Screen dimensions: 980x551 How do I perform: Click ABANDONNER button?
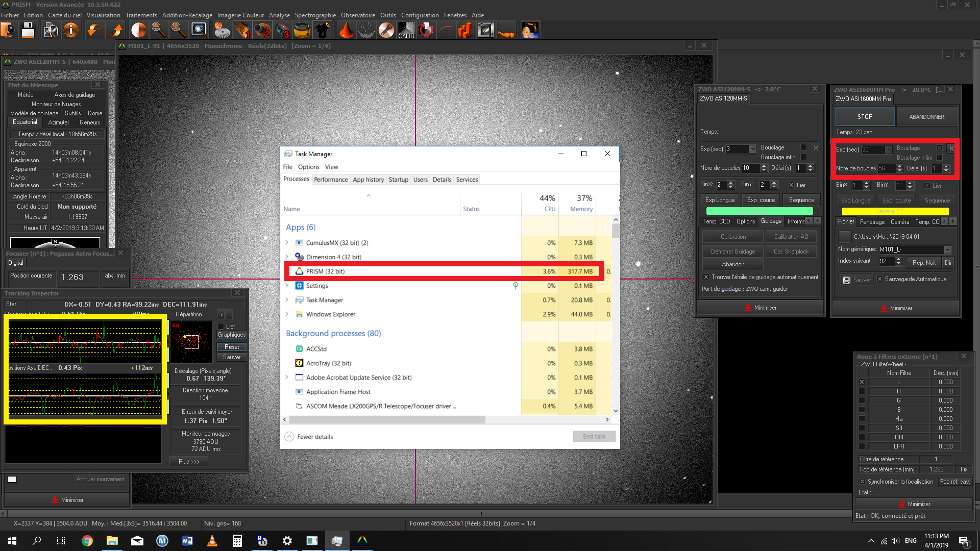click(926, 117)
